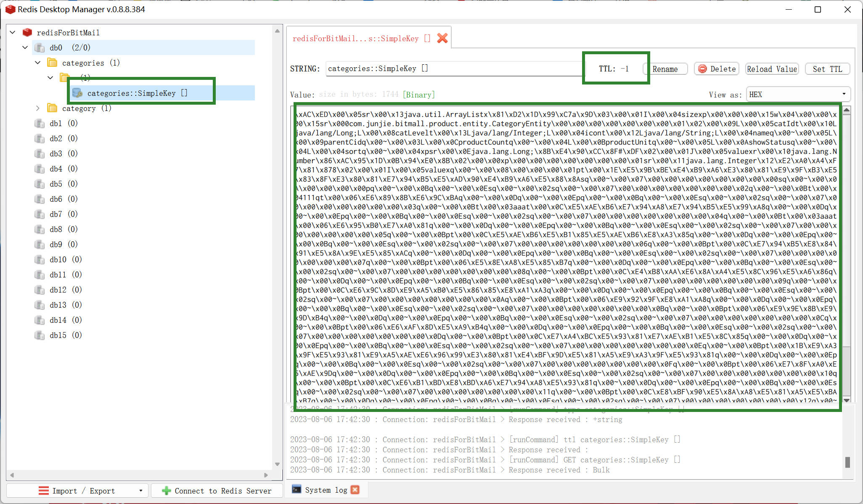
Task: Close the System log tab
Action: (355, 490)
